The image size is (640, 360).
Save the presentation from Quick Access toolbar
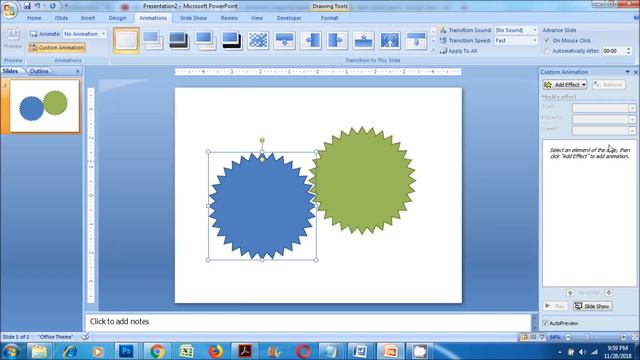tap(27, 6)
